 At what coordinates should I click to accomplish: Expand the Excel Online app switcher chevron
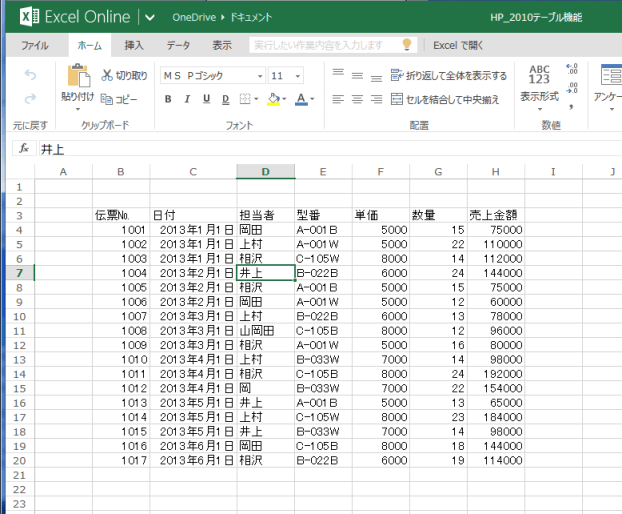point(150,17)
